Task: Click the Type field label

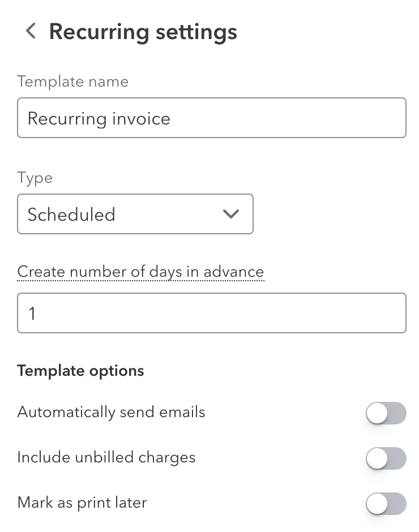Action: click(35, 178)
